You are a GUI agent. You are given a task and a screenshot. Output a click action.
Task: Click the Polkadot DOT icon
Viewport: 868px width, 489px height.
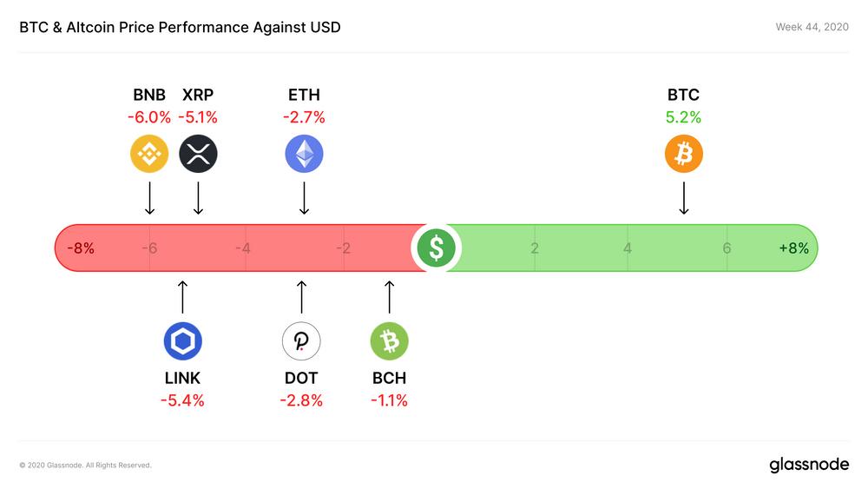(x=301, y=341)
